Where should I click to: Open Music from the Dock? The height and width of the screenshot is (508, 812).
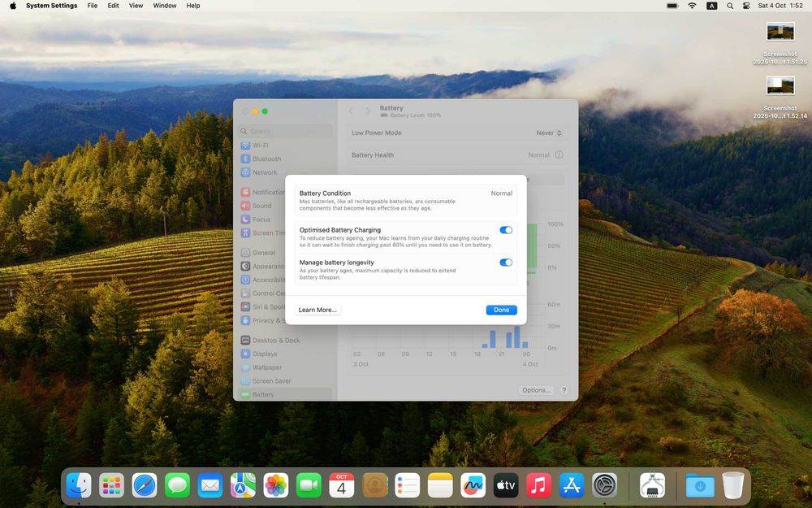[538, 486]
